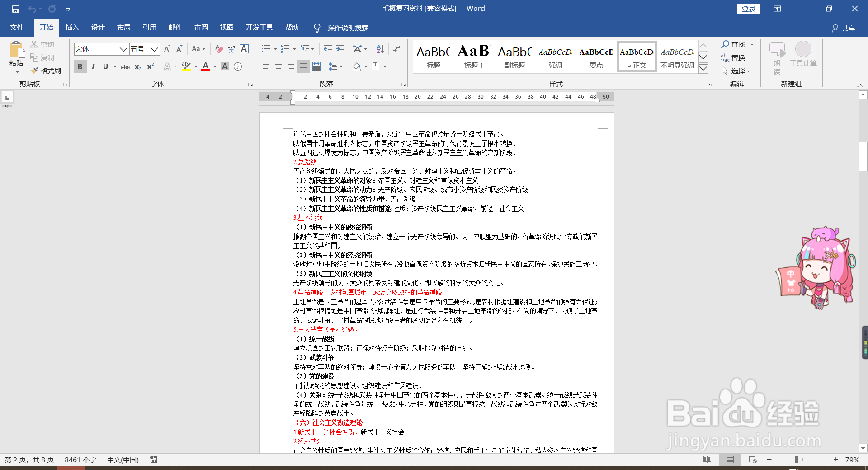Click the word count in status bar
868x470 pixels.
80,460
